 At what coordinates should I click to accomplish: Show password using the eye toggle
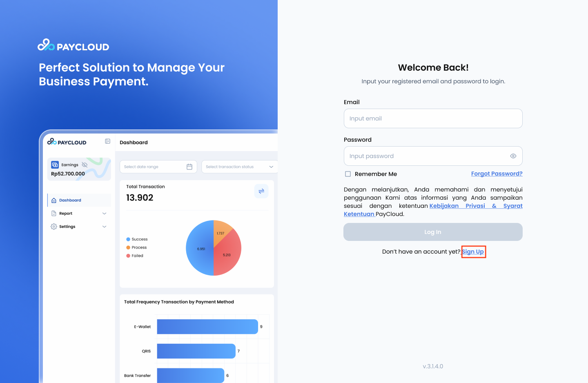(513, 156)
